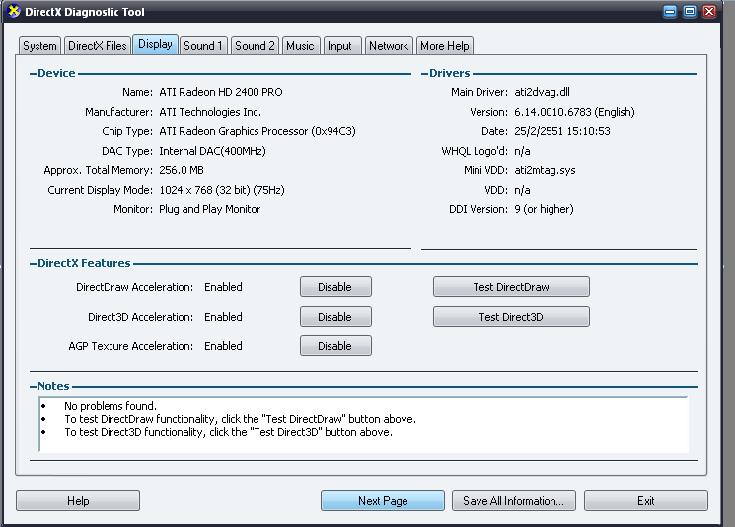Open the DirectX Files tab

click(x=97, y=46)
